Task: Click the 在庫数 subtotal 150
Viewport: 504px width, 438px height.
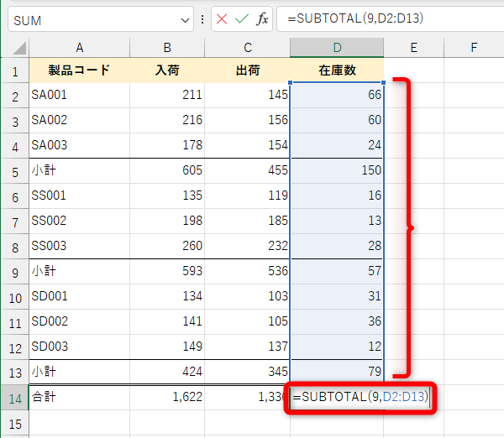Action: pyautogui.click(x=337, y=171)
